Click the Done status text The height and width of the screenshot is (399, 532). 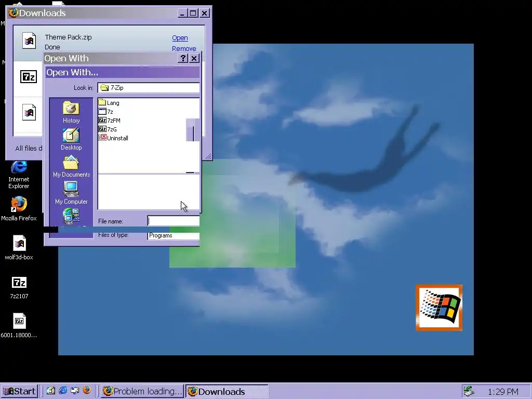[x=52, y=47]
